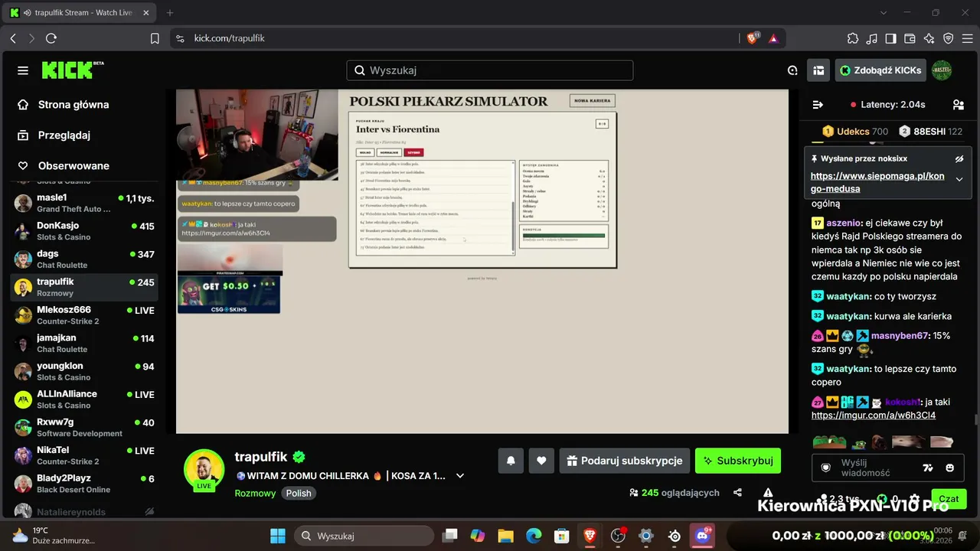Click the browser address bar URL
Viewport: 980px width, 551px height.
[x=229, y=38]
